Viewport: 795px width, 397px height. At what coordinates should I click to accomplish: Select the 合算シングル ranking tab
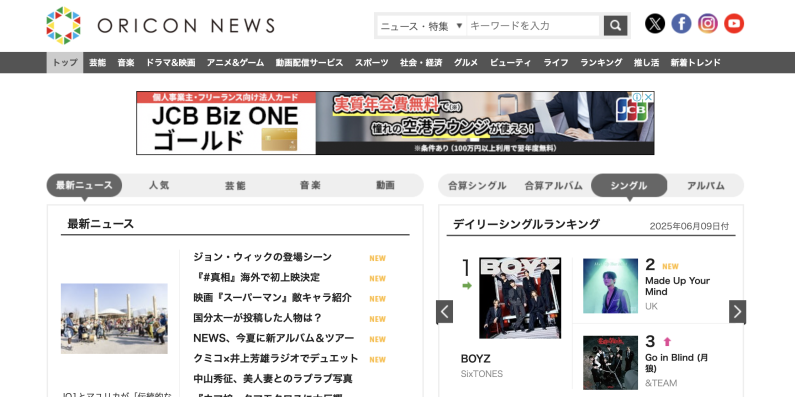(x=477, y=186)
